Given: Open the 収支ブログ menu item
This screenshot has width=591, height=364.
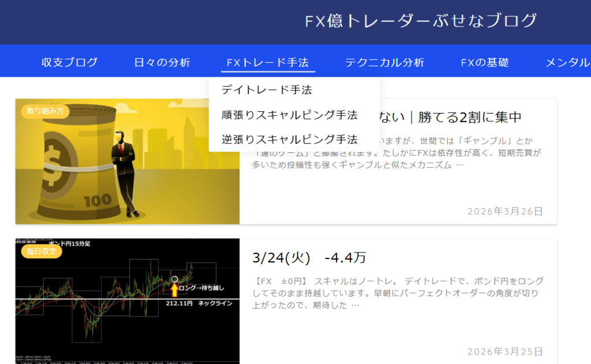Looking at the screenshot, I should coord(69,62).
